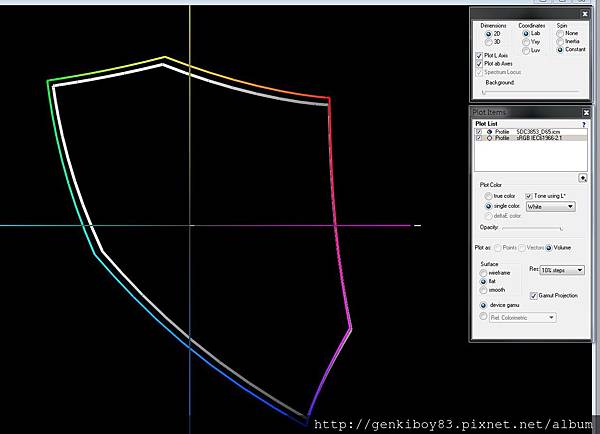Click the help question mark beside Plot List
The width and height of the screenshot is (600, 434).
(x=584, y=124)
